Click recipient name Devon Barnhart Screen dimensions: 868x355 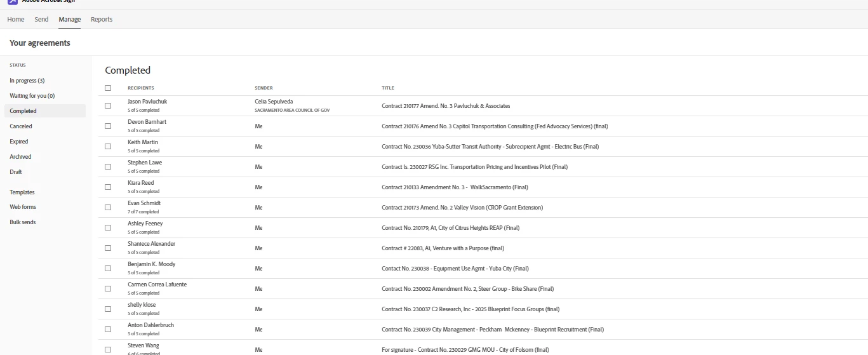(147, 122)
